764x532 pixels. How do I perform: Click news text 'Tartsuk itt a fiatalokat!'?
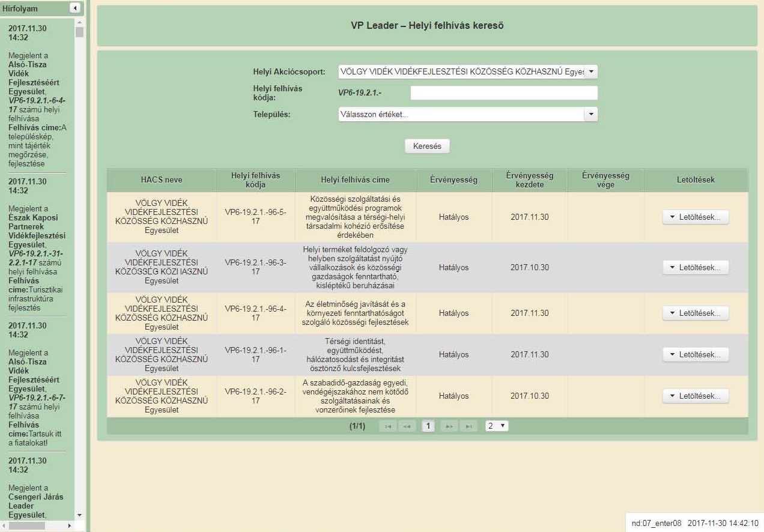coord(36,438)
